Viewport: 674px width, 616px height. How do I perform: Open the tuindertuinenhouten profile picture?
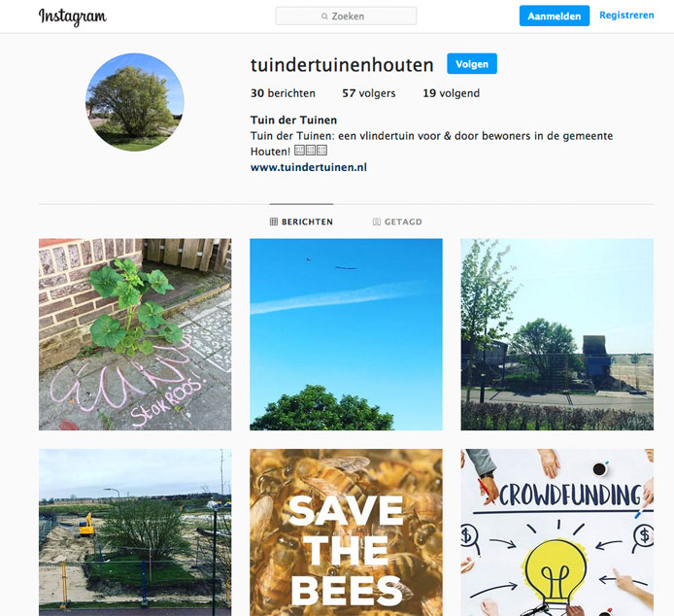[x=135, y=102]
